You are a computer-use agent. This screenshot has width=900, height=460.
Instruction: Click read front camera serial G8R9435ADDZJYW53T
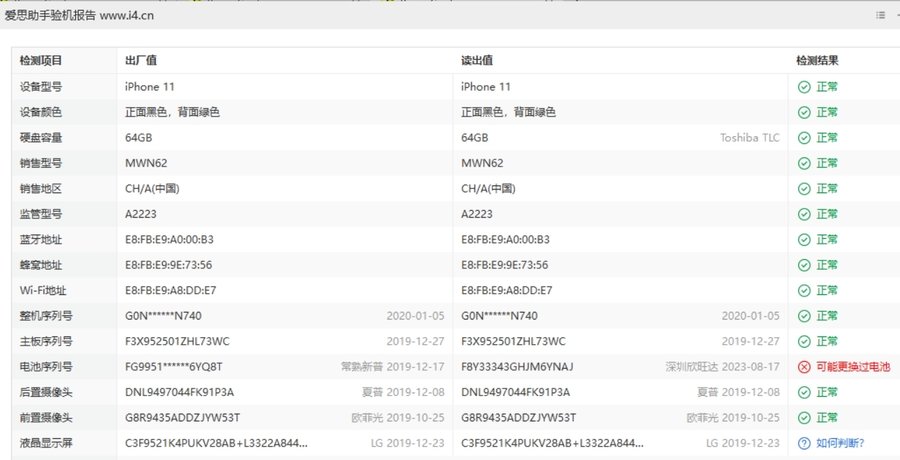click(x=519, y=418)
